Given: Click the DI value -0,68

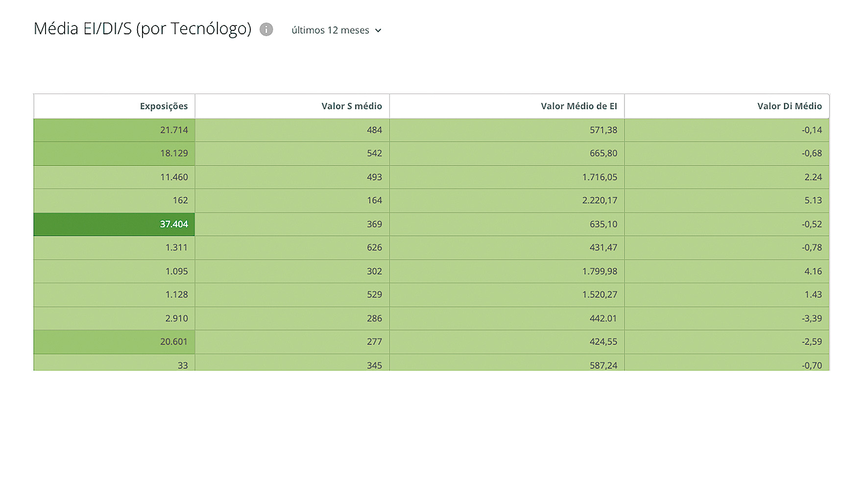Looking at the screenshot, I should (812, 154).
